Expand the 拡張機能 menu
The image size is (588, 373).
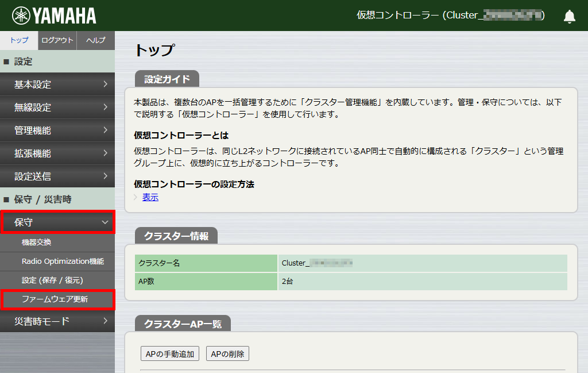pos(57,153)
